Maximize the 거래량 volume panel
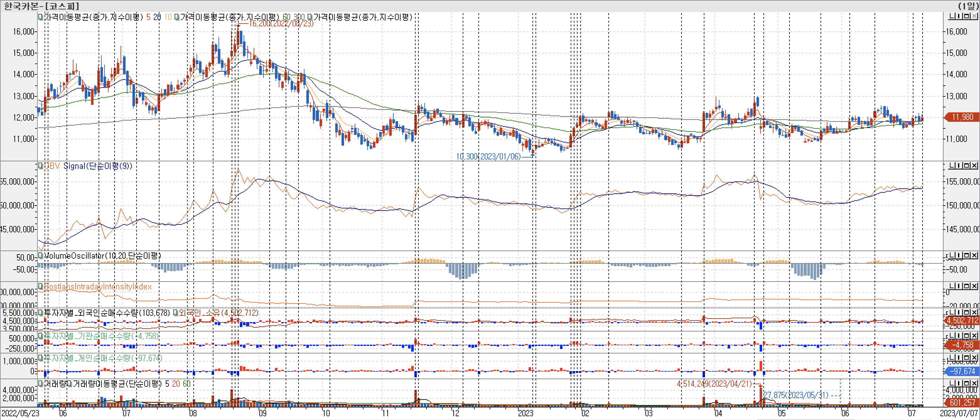The image size is (980, 420). coord(967,384)
